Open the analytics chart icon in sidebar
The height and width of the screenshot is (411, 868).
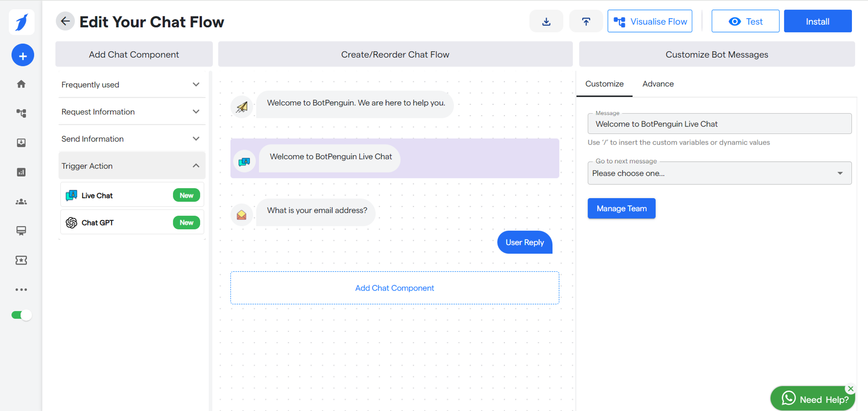pos(21,172)
